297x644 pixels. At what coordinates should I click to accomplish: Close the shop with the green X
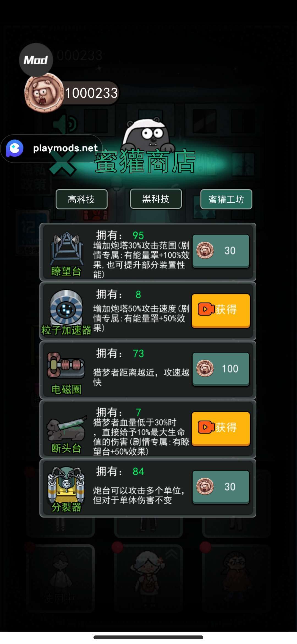[63, 164]
